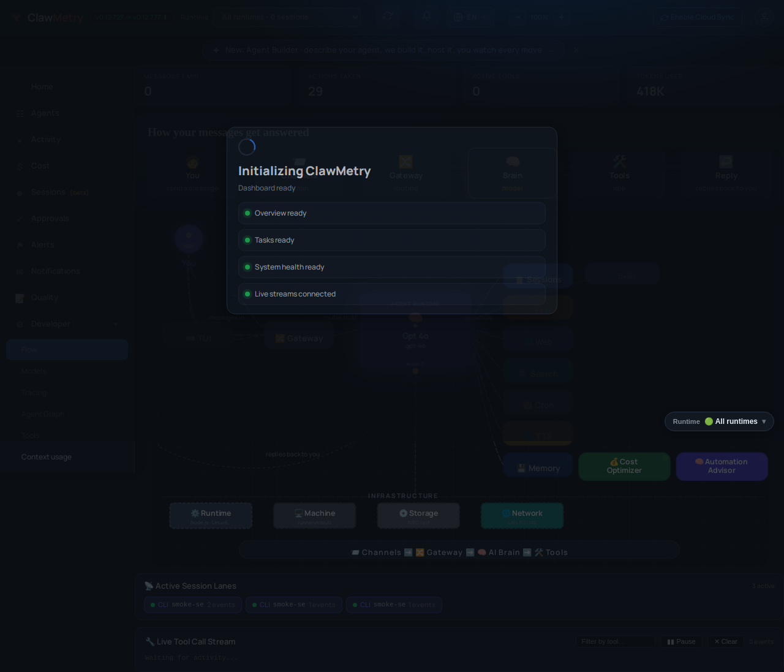
Task: Click Channels in the bottom flow legend
Action: pyautogui.click(x=377, y=553)
